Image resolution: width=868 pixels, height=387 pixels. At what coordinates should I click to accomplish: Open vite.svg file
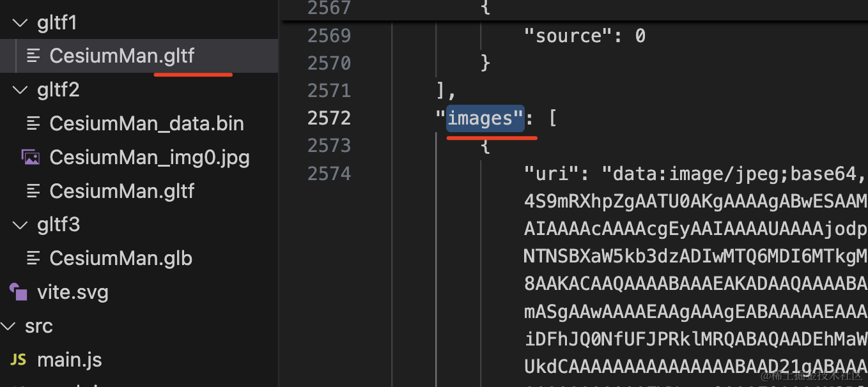pyautogui.click(x=72, y=292)
